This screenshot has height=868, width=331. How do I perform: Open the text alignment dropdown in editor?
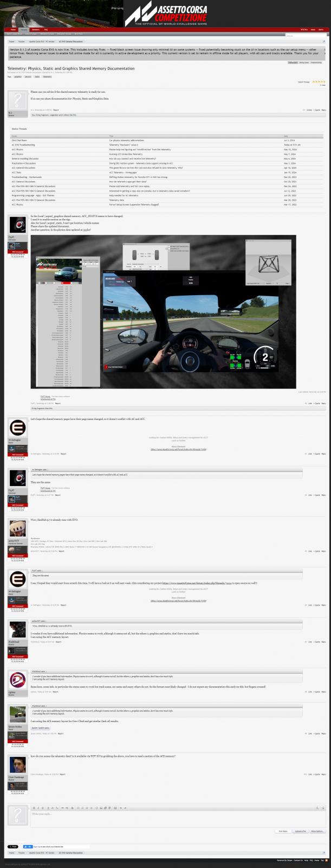click(x=72, y=808)
